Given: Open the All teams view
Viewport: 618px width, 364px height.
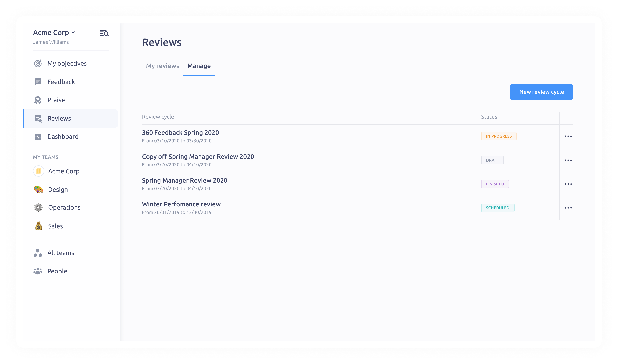Looking at the screenshot, I should pyautogui.click(x=61, y=253).
